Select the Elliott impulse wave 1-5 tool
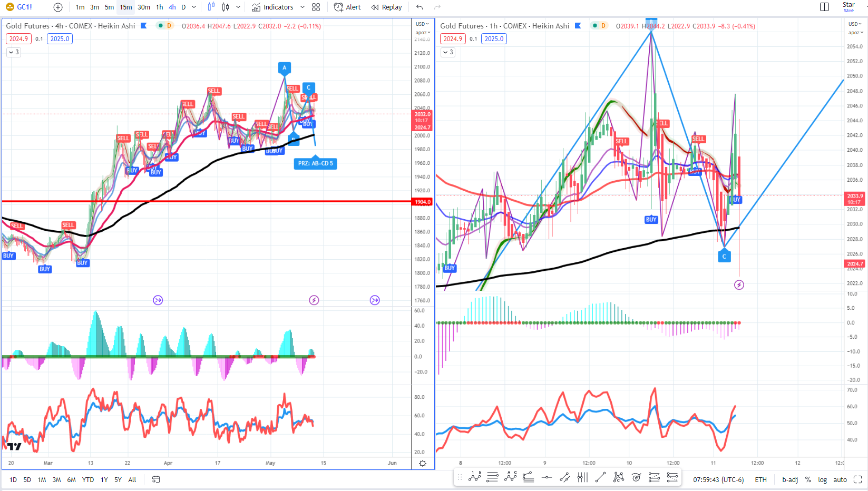 click(x=475, y=477)
